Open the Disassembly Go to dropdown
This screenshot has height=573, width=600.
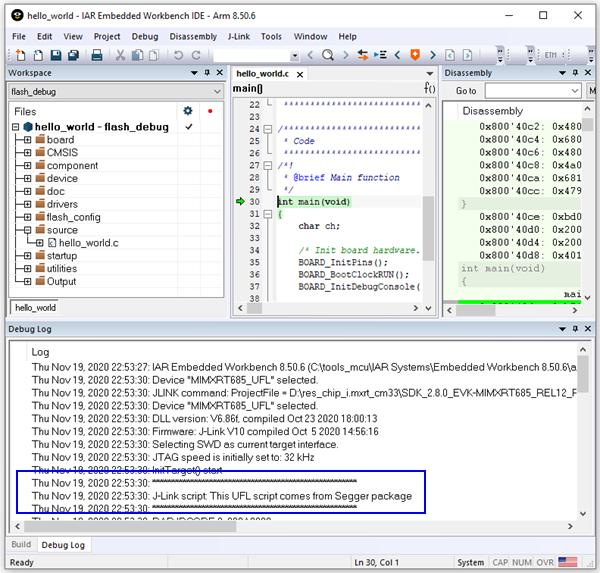pos(575,91)
